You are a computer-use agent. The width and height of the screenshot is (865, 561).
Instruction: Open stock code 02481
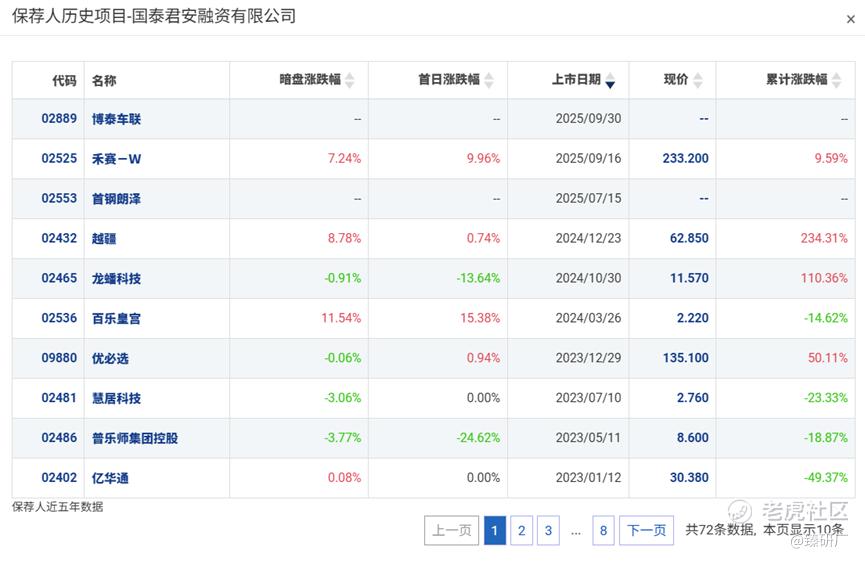[x=59, y=398]
